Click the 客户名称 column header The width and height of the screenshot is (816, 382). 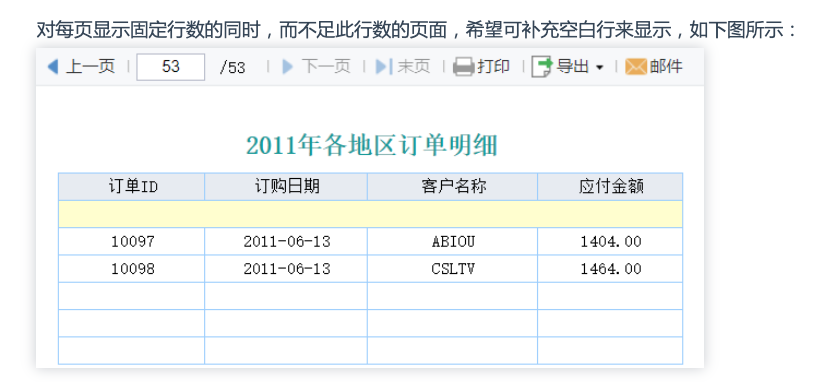tap(452, 186)
